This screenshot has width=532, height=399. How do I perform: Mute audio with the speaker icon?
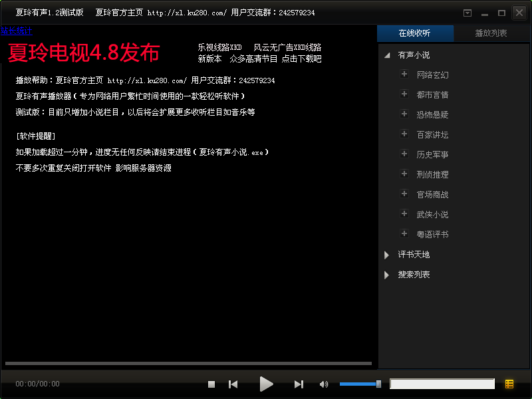(x=324, y=384)
